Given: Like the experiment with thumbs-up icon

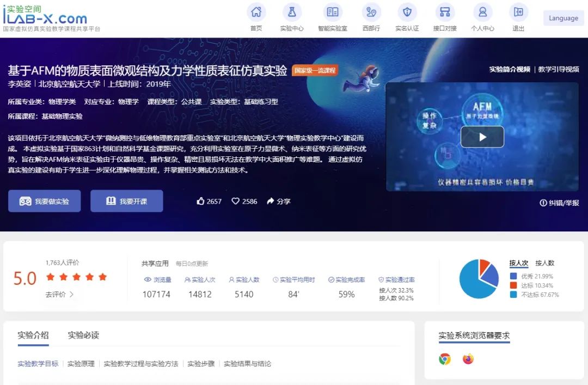Looking at the screenshot, I should (201, 201).
